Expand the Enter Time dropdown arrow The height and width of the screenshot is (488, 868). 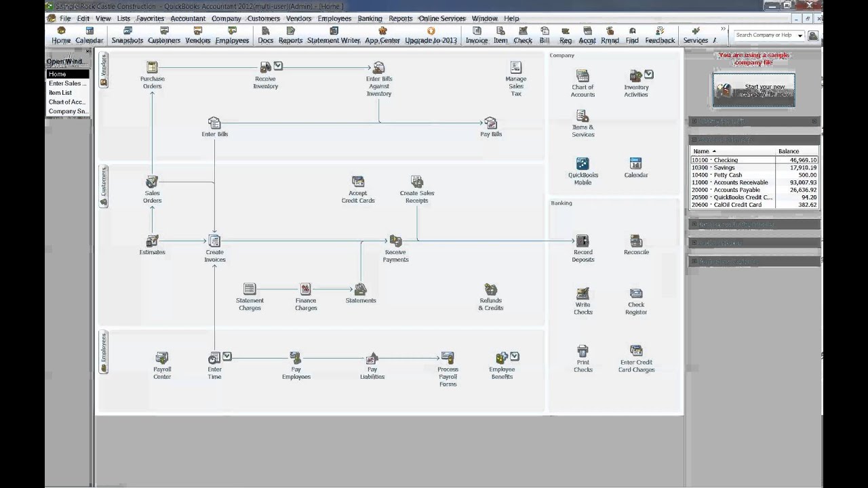(227, 356)
